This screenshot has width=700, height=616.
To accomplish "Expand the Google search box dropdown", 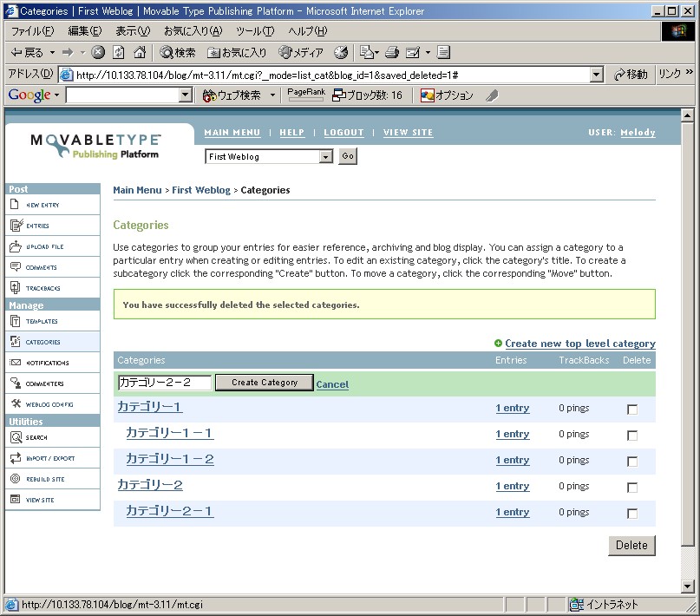I will coord(186,95).
